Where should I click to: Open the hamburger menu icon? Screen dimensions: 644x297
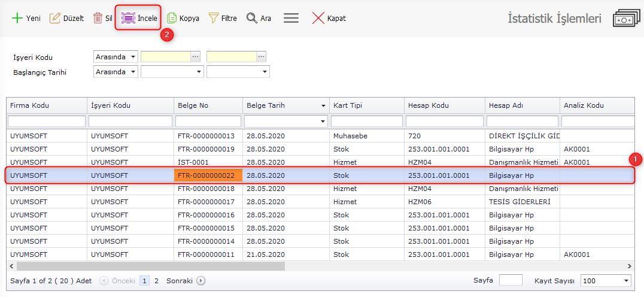click(x=291, y=19)
